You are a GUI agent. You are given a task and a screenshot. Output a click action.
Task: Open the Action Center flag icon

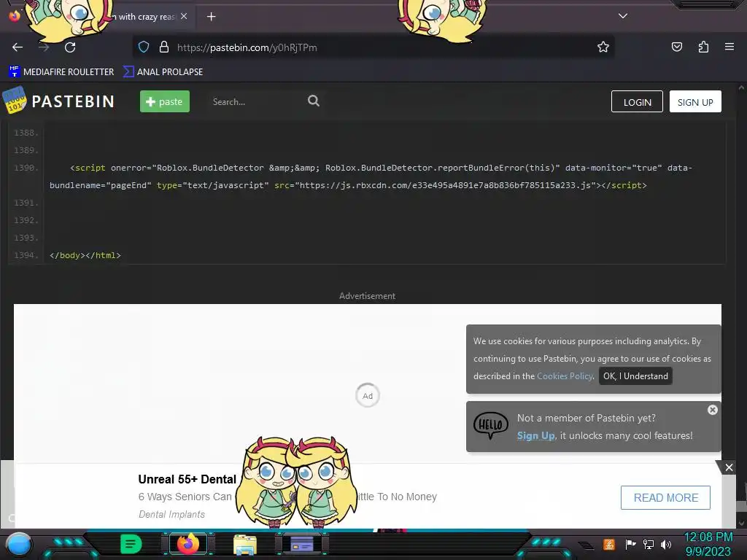point(630,544)
